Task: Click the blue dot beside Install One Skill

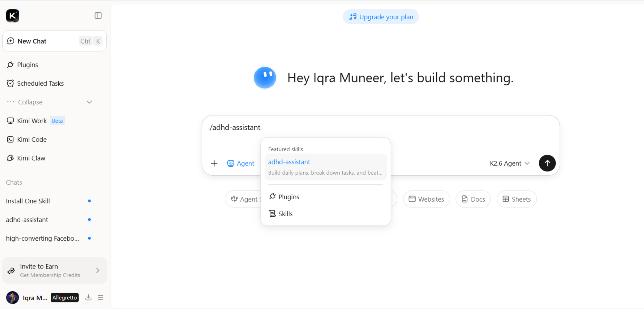Action: (x=89, y=201)
